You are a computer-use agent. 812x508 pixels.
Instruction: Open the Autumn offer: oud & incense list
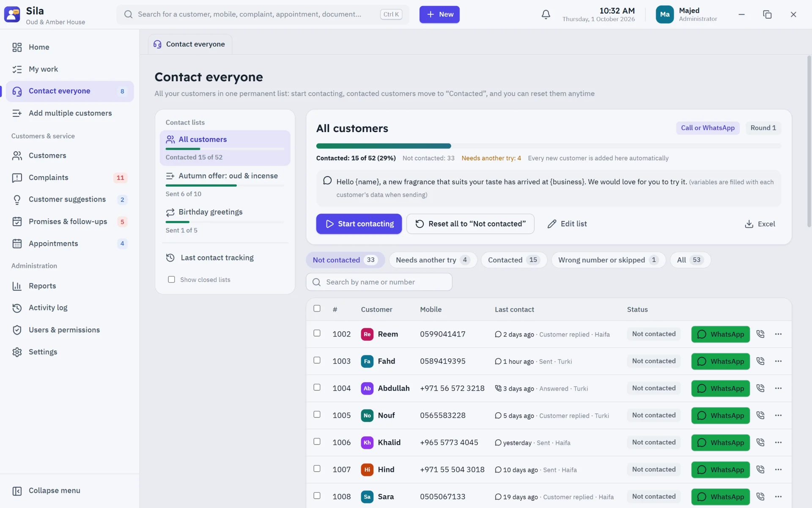pyautogui.click(x=225, y=184)
